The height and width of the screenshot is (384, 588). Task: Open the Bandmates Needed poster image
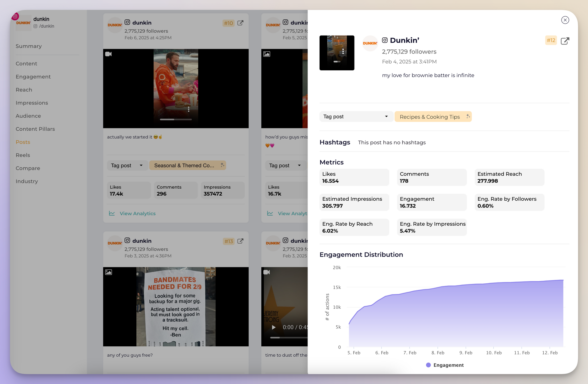(176, 307)
